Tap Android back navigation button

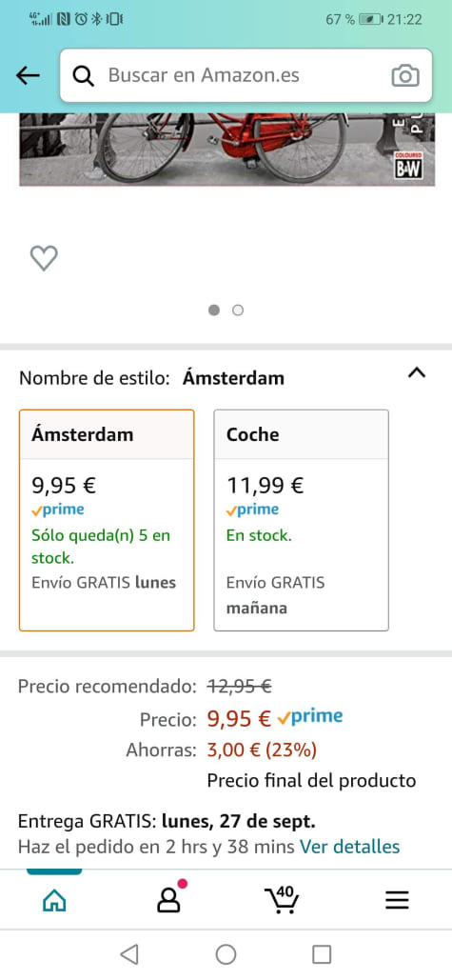pos(129,954)
